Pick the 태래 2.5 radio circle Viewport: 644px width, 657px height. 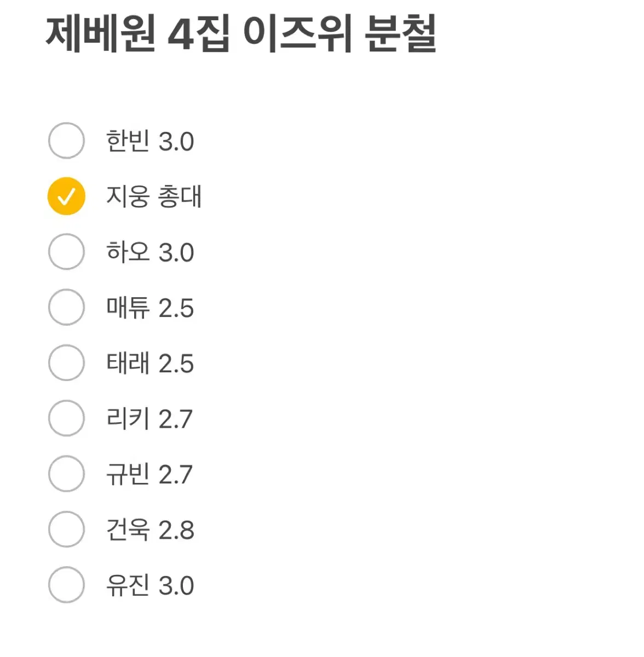point(66,362)
